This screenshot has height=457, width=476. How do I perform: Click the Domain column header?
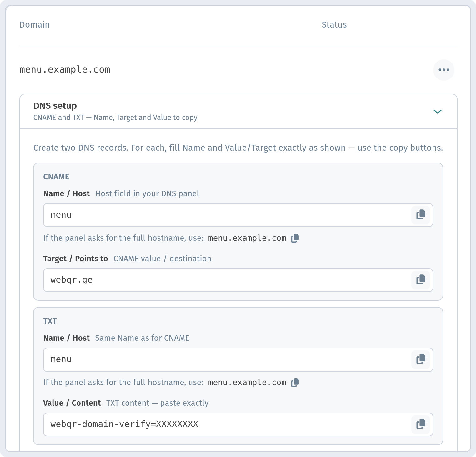click(x=34, y=25)
